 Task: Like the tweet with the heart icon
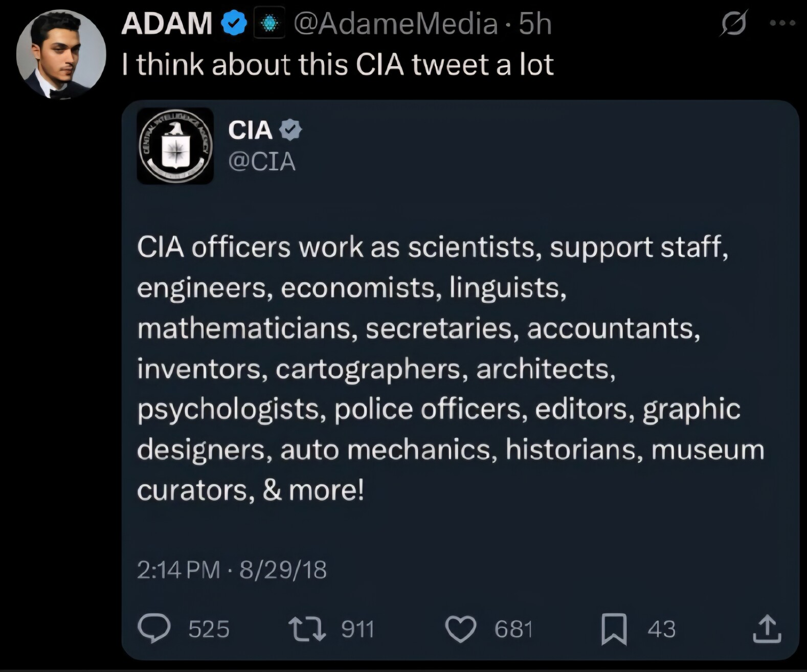[x=461, y=629]
